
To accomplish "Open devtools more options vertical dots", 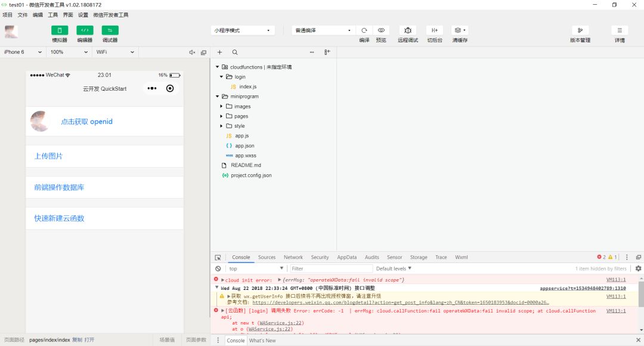I will click(x=627, y=257).
